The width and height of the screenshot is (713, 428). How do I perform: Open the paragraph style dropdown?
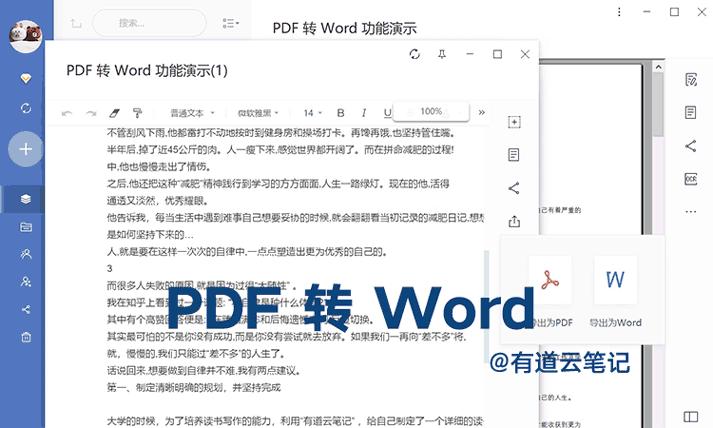(x=192, y=113)
